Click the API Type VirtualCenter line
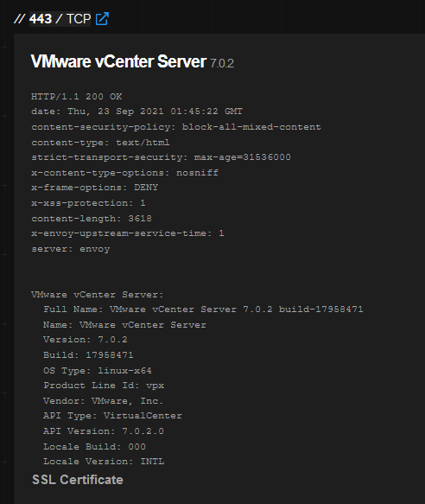Image resolution: width=425 pixels, height=504 pixels. tap(112, 416)
